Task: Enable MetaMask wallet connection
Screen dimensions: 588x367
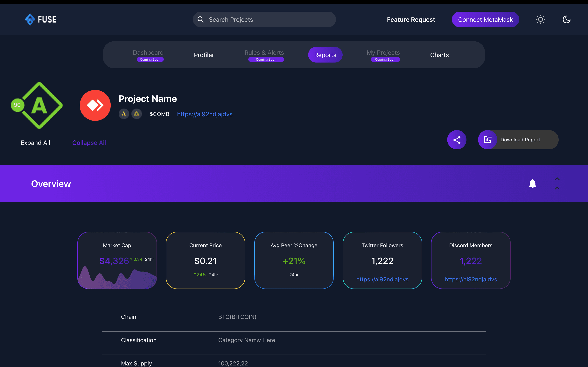Action: point(485,19)
